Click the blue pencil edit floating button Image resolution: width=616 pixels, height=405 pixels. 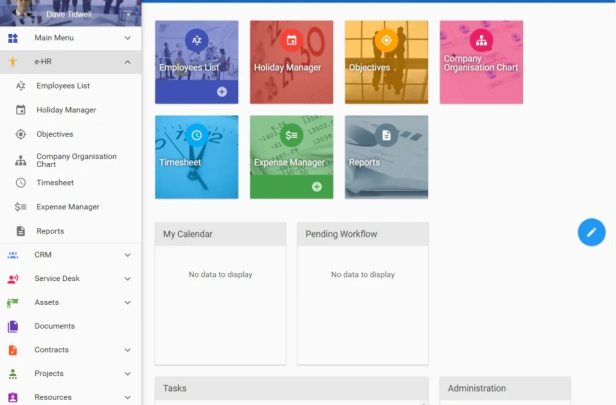point(591,232)
